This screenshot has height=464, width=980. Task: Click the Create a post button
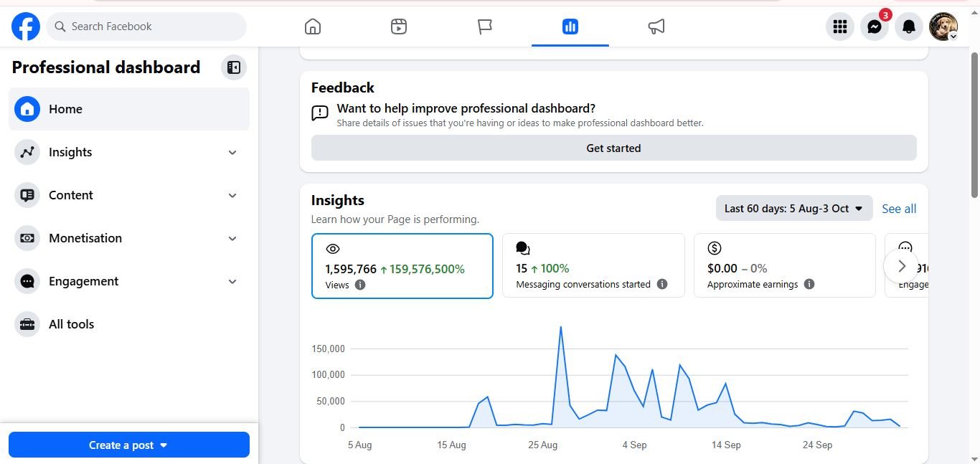(x=129, y=445)
